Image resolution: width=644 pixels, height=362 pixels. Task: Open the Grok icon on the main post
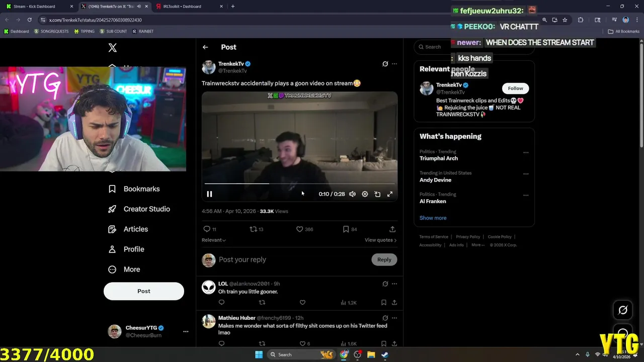coord(385,64)
